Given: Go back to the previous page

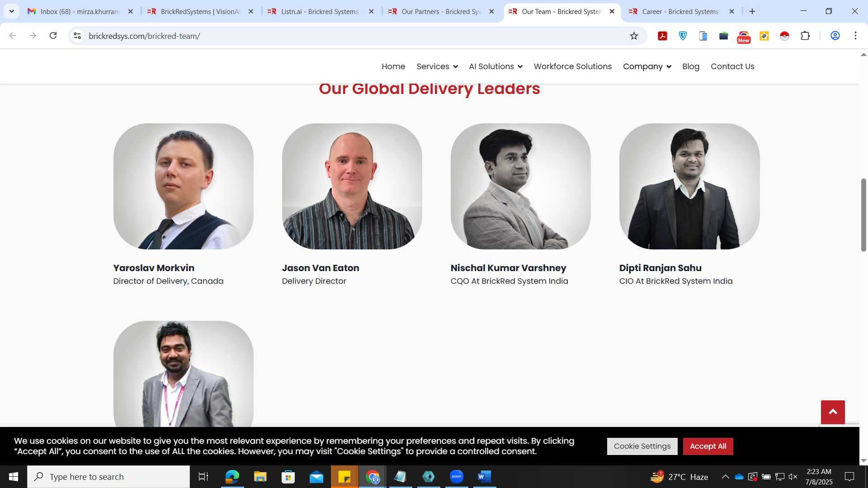Looking at the screenshot, I should (x=13, y=36).
